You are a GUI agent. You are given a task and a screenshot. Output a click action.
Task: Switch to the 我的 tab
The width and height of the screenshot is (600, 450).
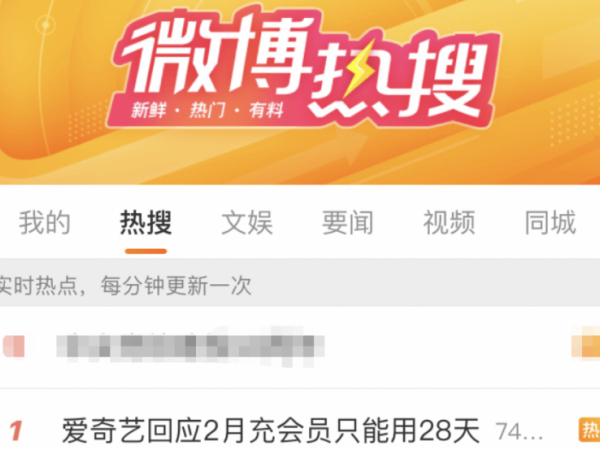45,222
